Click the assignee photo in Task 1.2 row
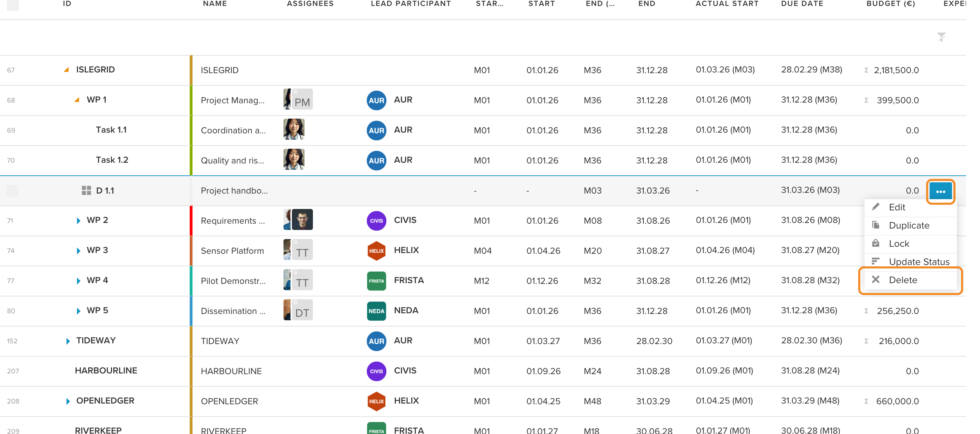The image size is (980, 434). pyautogui.click(x=294, y=159)
